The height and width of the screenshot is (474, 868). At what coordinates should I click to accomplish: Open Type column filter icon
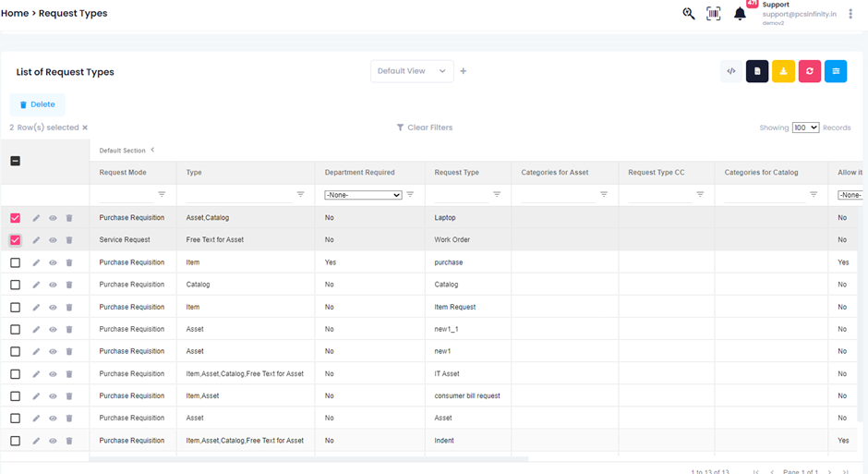[301, 194]
